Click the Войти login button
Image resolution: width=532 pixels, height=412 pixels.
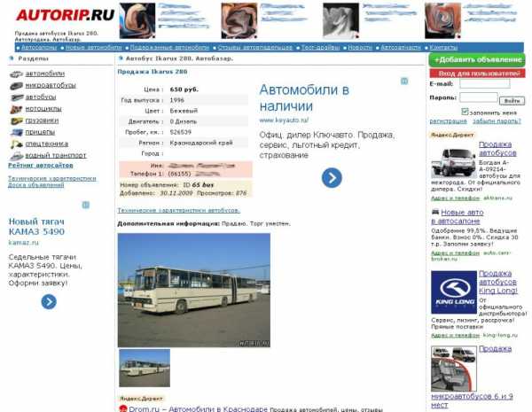click(512, 101)
